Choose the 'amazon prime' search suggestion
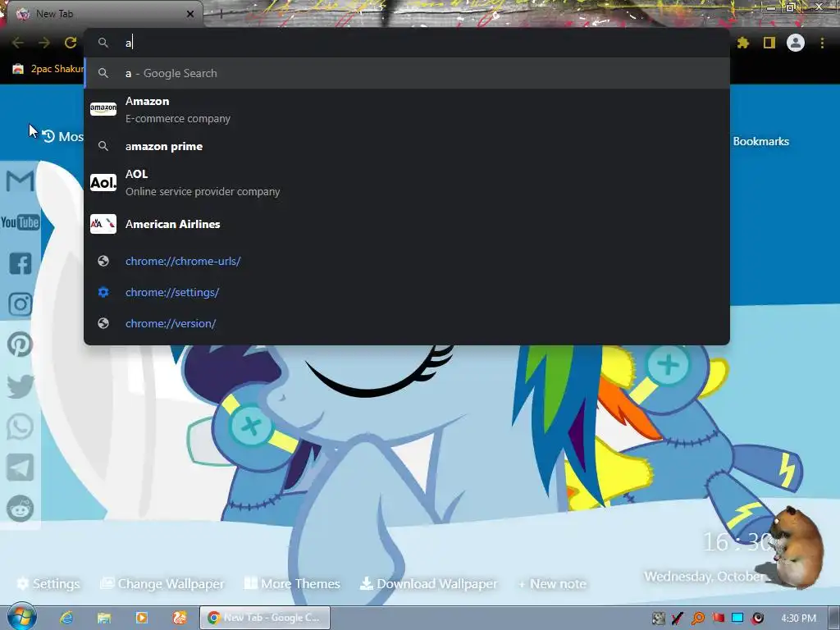This screenshot has height=630, width=840. pyautogui.click(x=407, y=146)
